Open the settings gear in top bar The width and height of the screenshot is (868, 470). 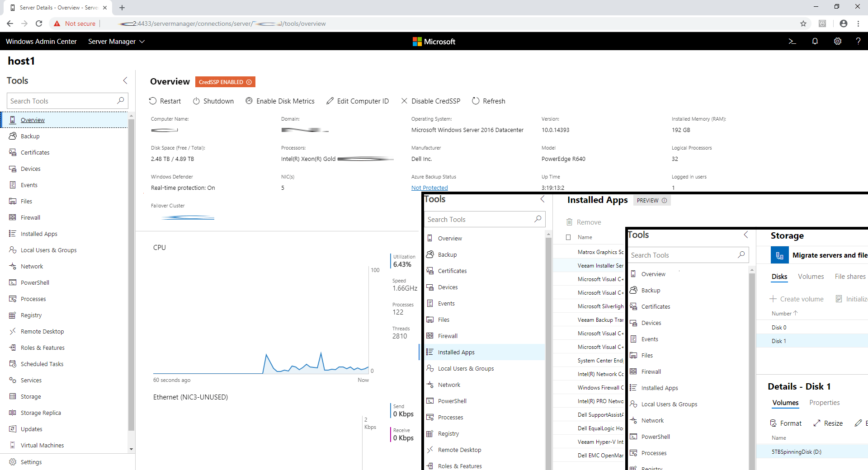click(837, 41)
